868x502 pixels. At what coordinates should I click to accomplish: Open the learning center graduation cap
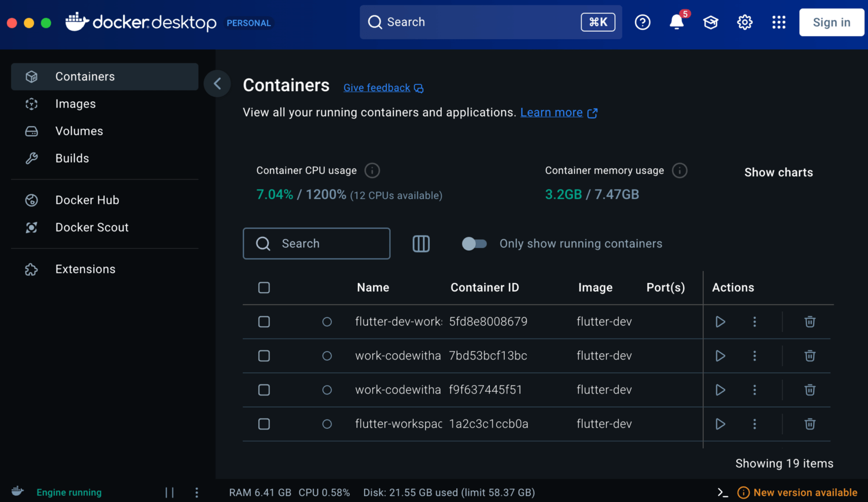(x=710, y=22)
